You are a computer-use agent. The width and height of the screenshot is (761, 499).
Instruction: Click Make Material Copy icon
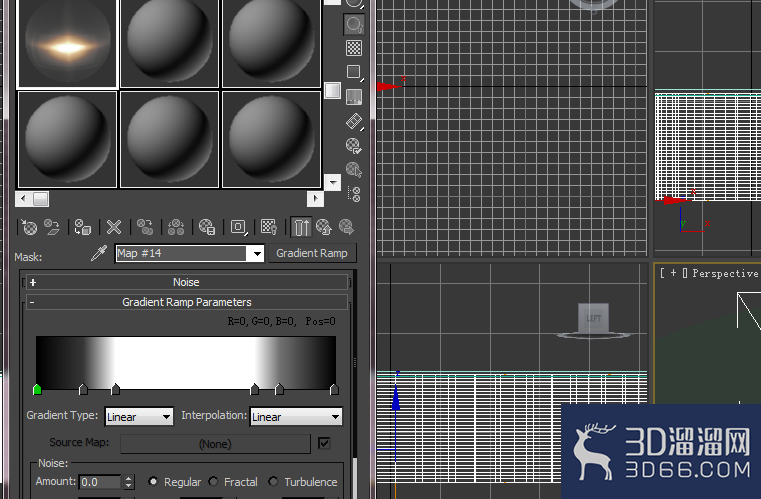tap(145, 227)
